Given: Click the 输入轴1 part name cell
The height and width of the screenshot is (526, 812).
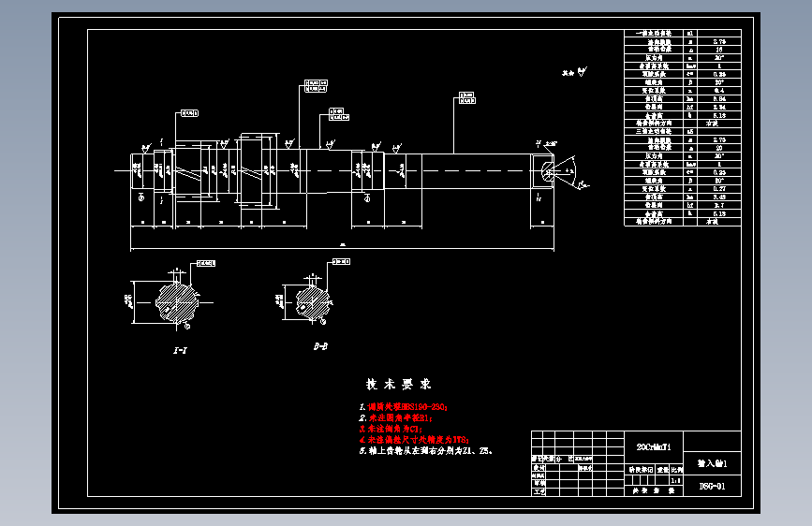Looking at the screenshot, I should click(x=712, y=463).
